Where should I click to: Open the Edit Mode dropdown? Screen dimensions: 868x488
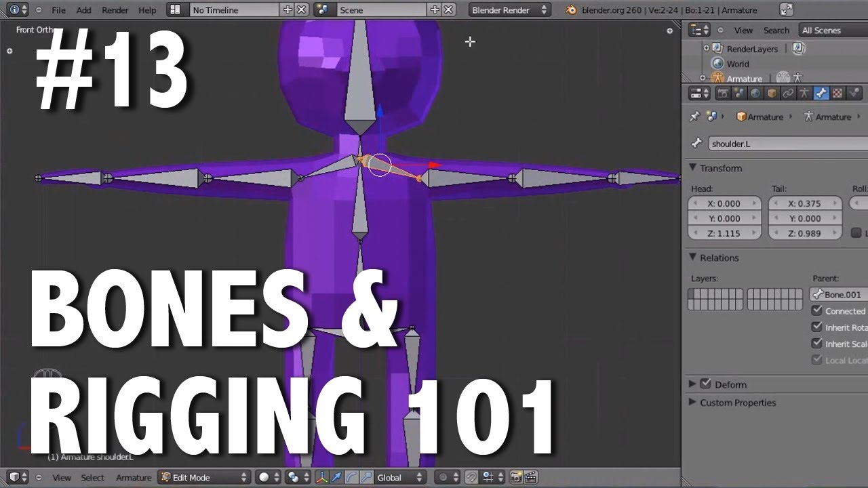(x=203, y=477)
